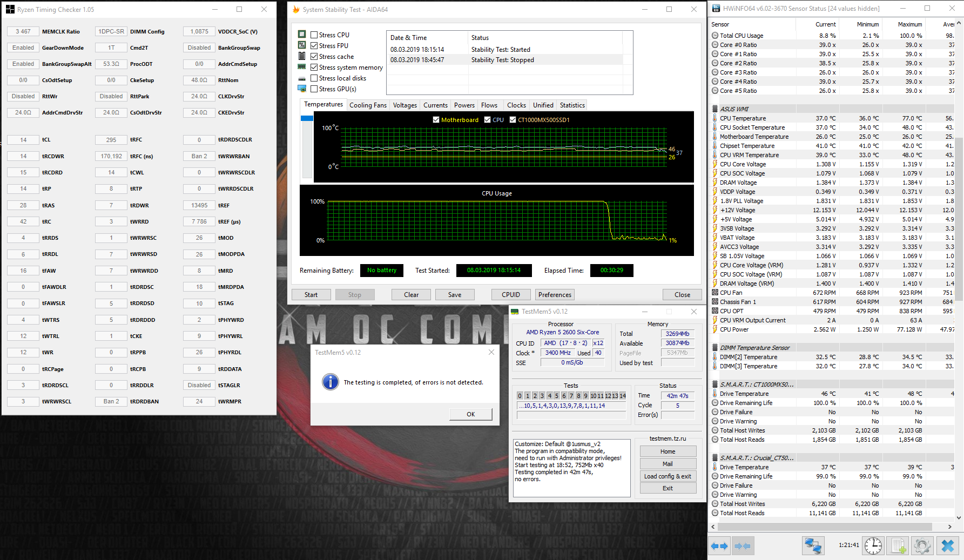This screenshot has height=560, width=964.
Task: Click AIDA64 flame icon in title bar
Action: point(296,9)
